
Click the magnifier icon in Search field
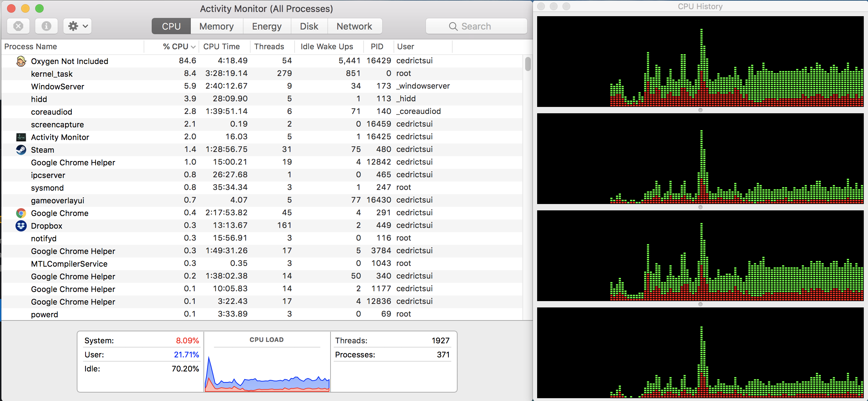[x=453, y=26]
